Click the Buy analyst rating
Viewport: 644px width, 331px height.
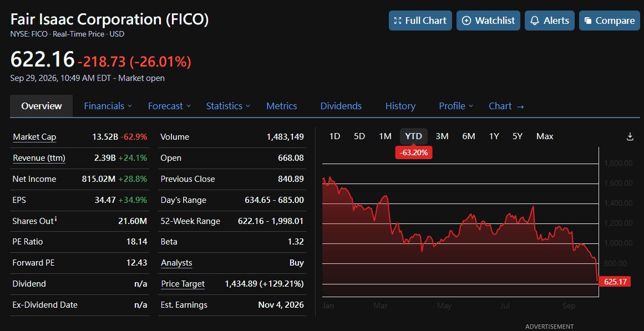point(297,263)
